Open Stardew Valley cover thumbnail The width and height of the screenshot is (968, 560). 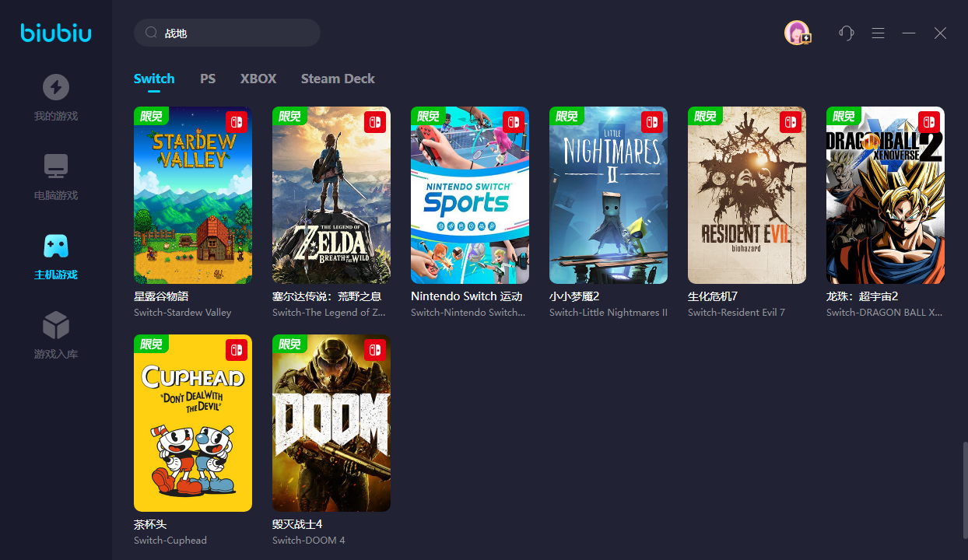[193, 195]
